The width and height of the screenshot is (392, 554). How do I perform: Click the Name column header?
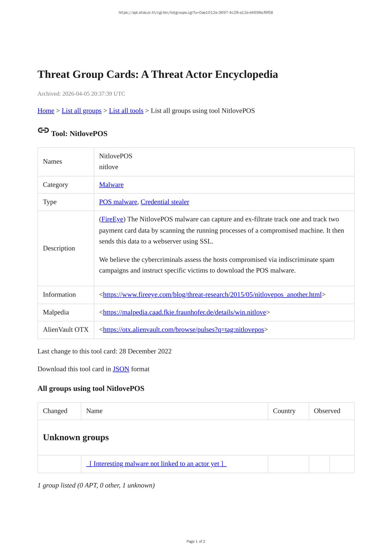(x=94, y=411)
